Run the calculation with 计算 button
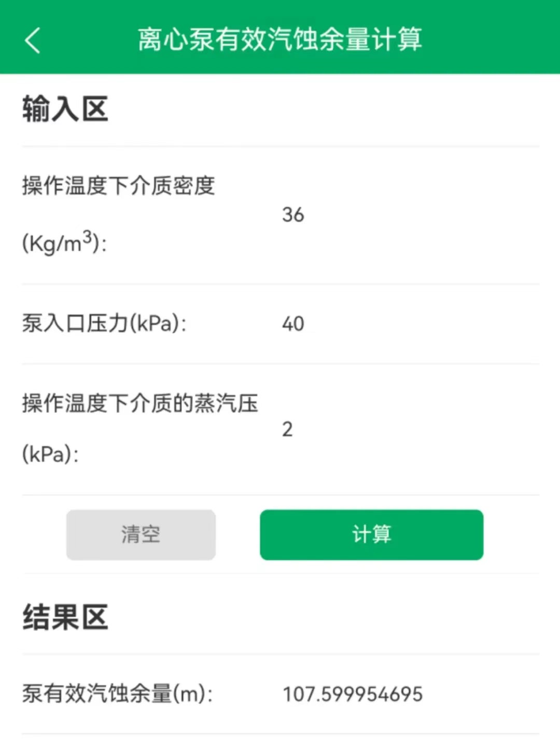Screen dimensions: 560x741 pos(371,534)
